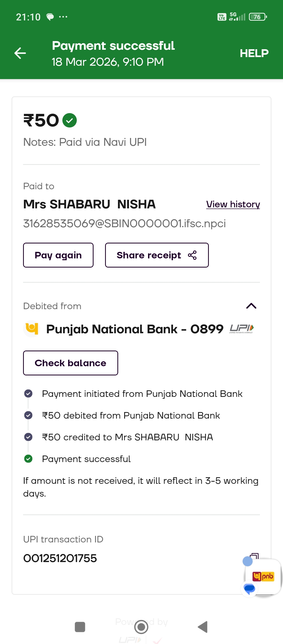Tap the Android recent apps square

pyautogui.click(x=80, y=627)
